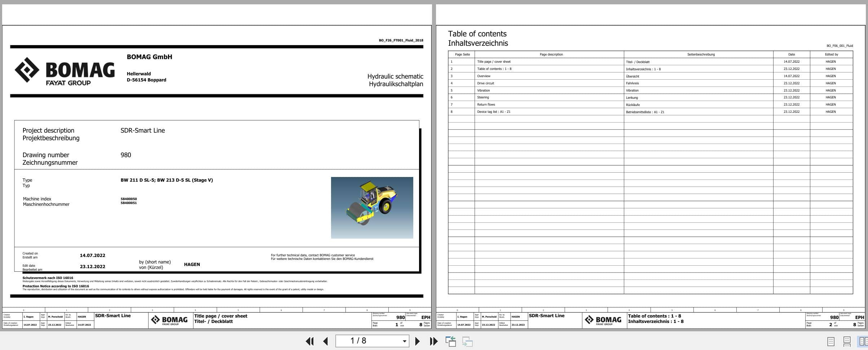Jump to the last page
The width and height of the screenshot is (868, 350).
(x=433, y=341)
